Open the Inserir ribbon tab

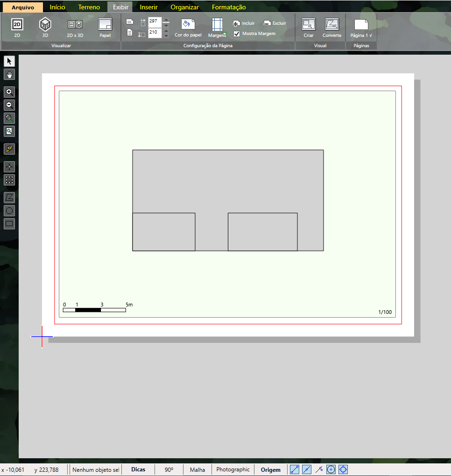pos(148,7)
